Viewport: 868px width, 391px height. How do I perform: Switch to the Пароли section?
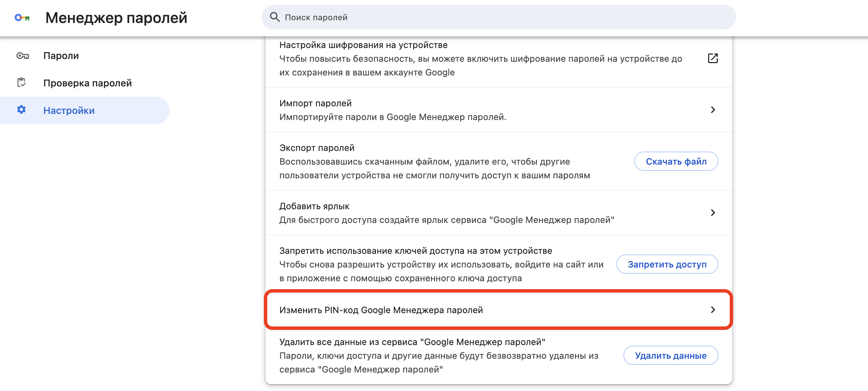point(61,55)
